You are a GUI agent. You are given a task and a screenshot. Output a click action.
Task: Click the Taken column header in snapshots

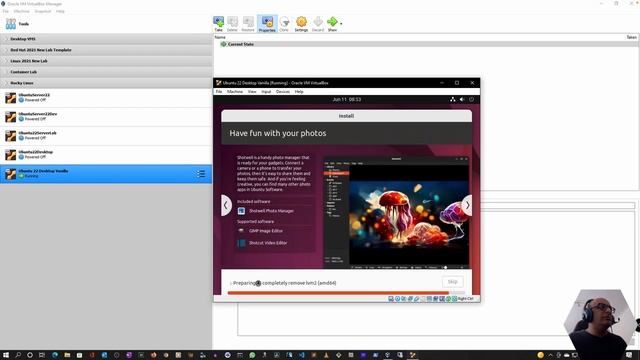coord(631,37)
